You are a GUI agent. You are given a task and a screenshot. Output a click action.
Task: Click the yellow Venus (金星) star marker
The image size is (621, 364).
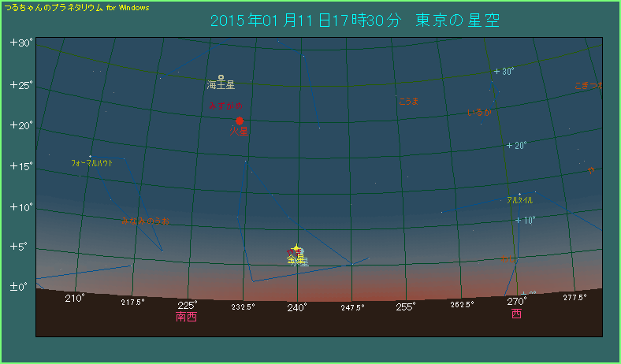[x=296, y=249]
